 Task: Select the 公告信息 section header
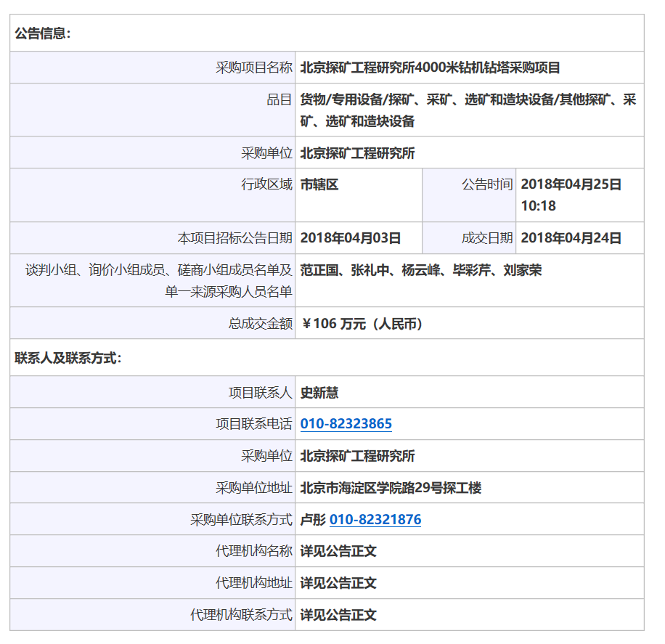click(x=43, y=33)
